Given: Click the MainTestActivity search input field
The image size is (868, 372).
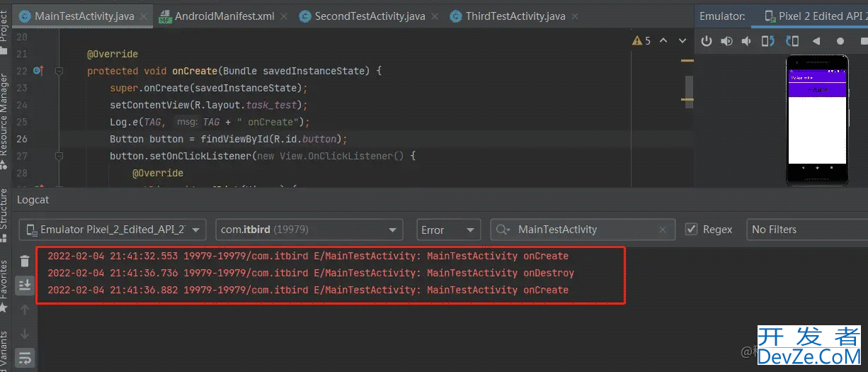Looking at the screenshot, I should click(x=582, y=230).
